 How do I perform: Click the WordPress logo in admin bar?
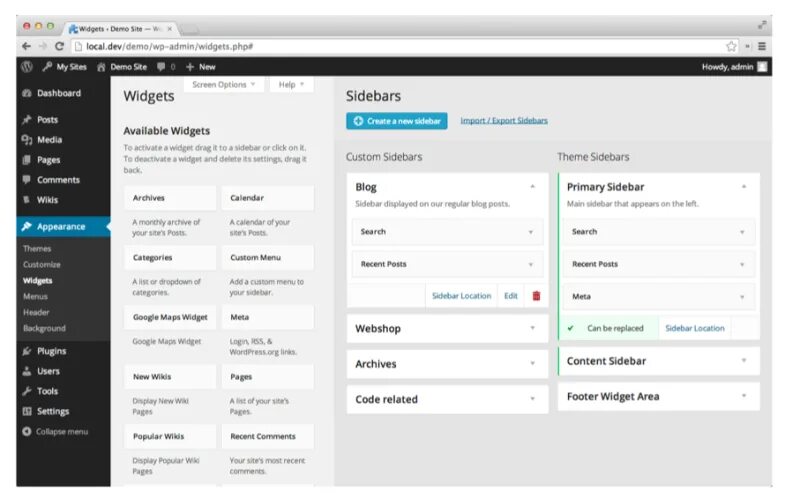click(x=27, y=67)
